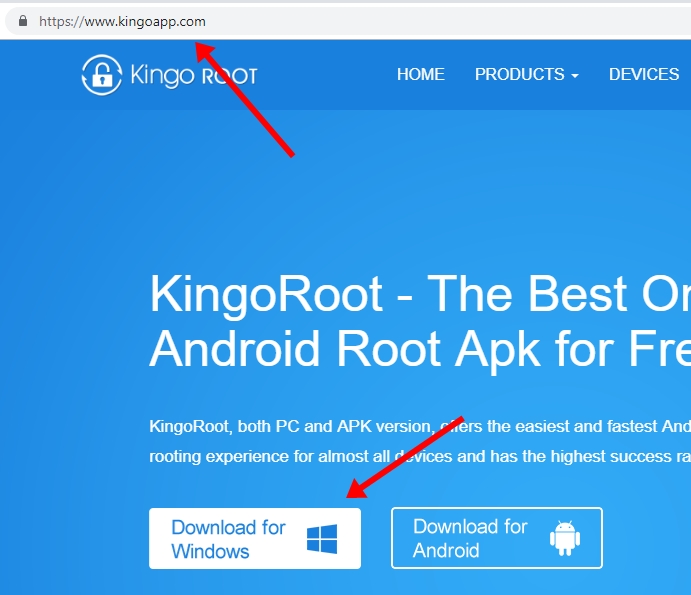
Task: Click the Download for Windows button
Action: tap(255, 539)
